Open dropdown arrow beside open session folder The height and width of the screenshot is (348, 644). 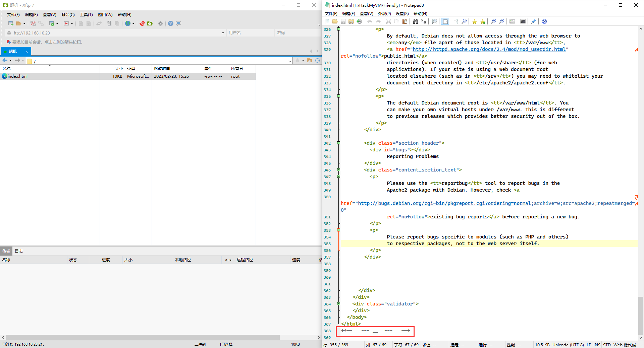[24, 23]
